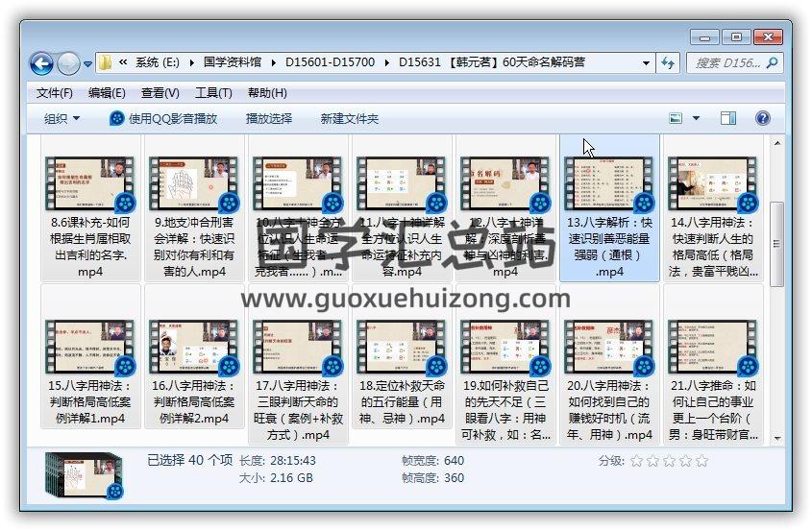Rate three stars in 分级 rating
812x531 pixels.
point(670,461)
